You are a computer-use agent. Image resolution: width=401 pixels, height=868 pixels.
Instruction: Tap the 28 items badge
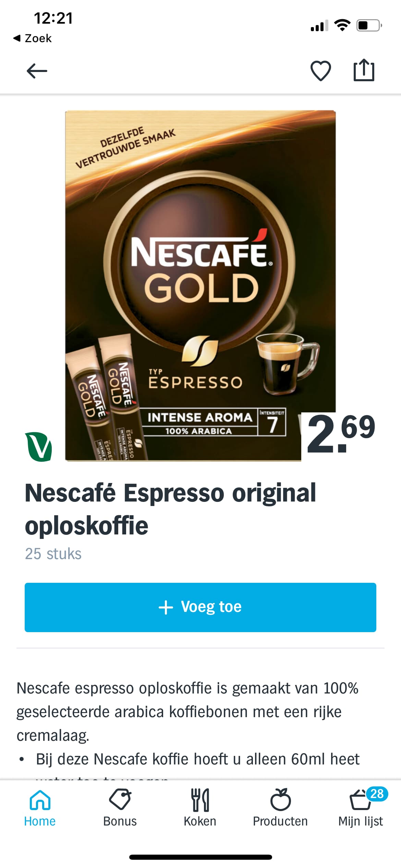coord(377,794)
